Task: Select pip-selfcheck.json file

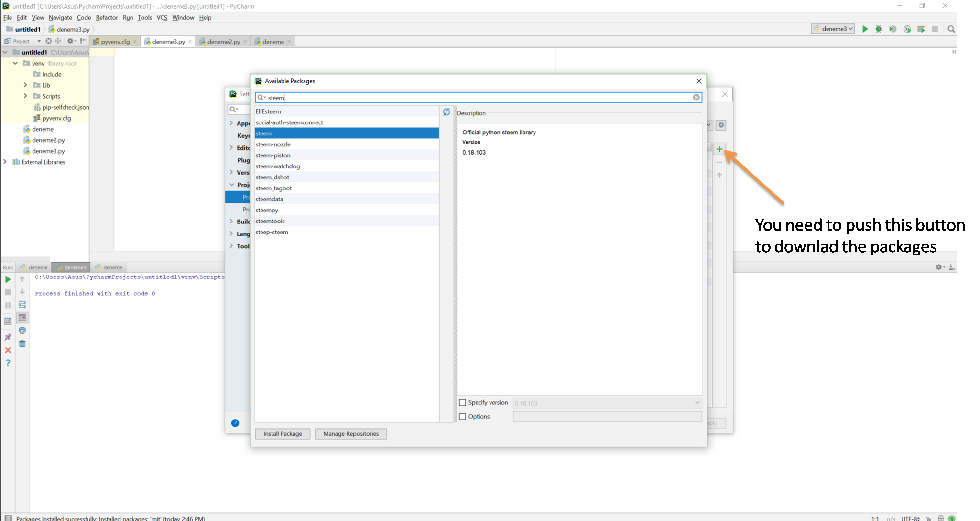Action: pyautogui.click(x=61, y=107)
